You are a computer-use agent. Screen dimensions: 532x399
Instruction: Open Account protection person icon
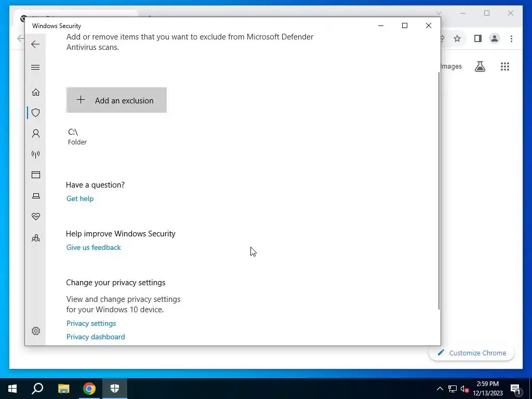pyautogui.click(x=36, y=134)
